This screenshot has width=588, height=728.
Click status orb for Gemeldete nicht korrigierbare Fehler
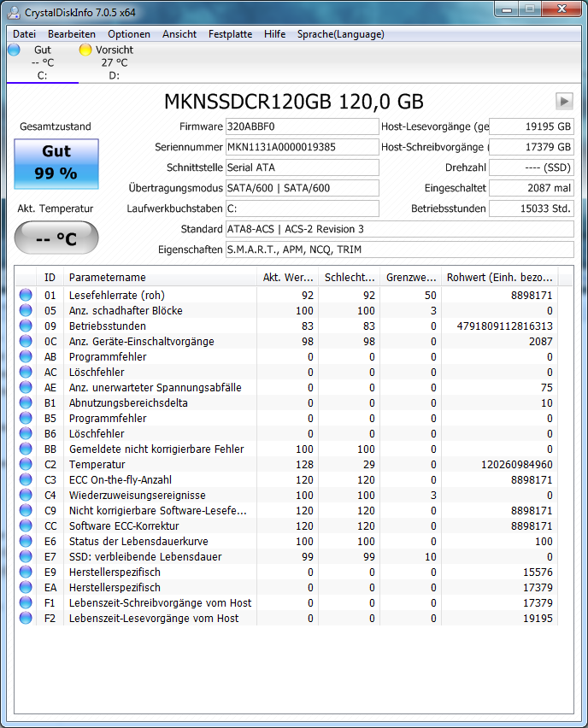click(26, 449)
